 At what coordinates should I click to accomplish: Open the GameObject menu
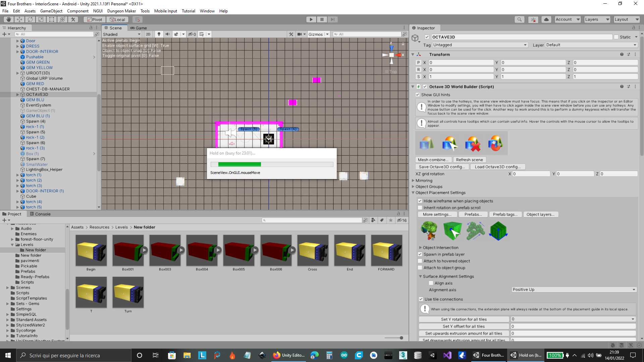pyautogui.click(x=51, y=11)
